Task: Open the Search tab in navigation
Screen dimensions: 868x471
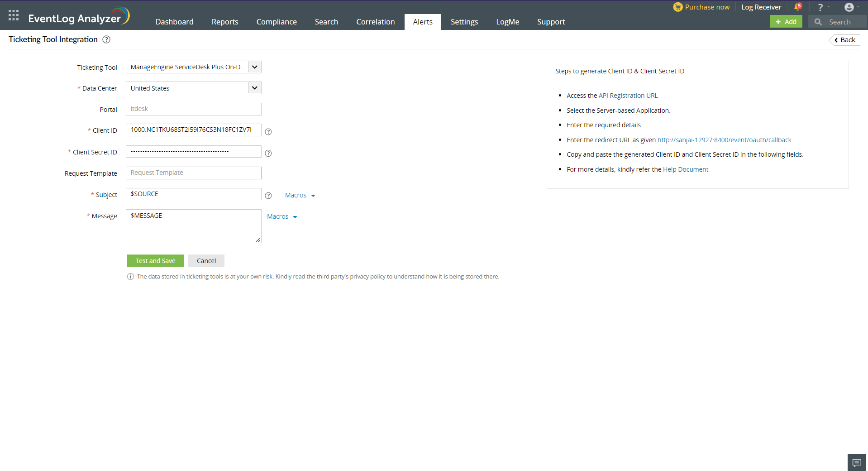Action: tap(326, 22)
